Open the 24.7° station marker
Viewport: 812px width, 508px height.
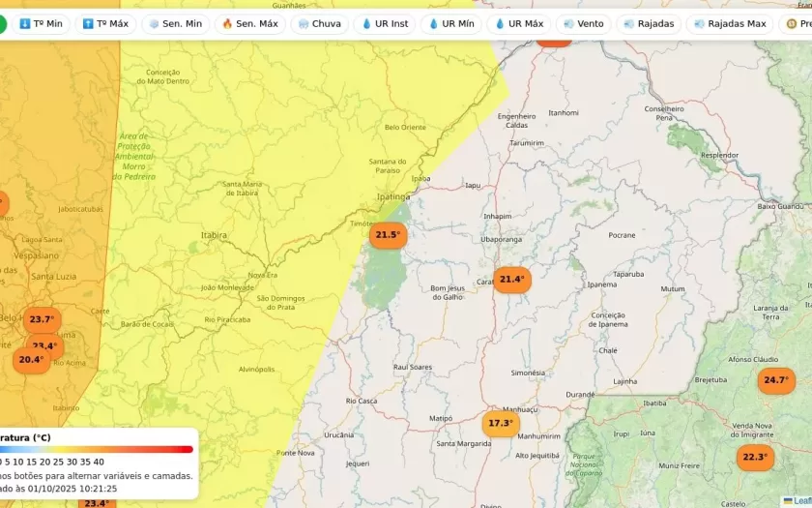coord(775,380)
